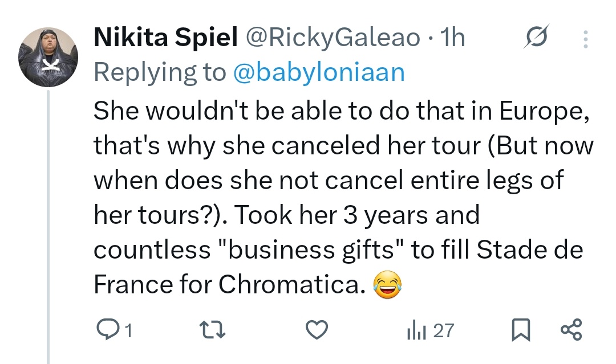
Task: Open the @RickyGaleao handle link
Action: click(330, 39)
